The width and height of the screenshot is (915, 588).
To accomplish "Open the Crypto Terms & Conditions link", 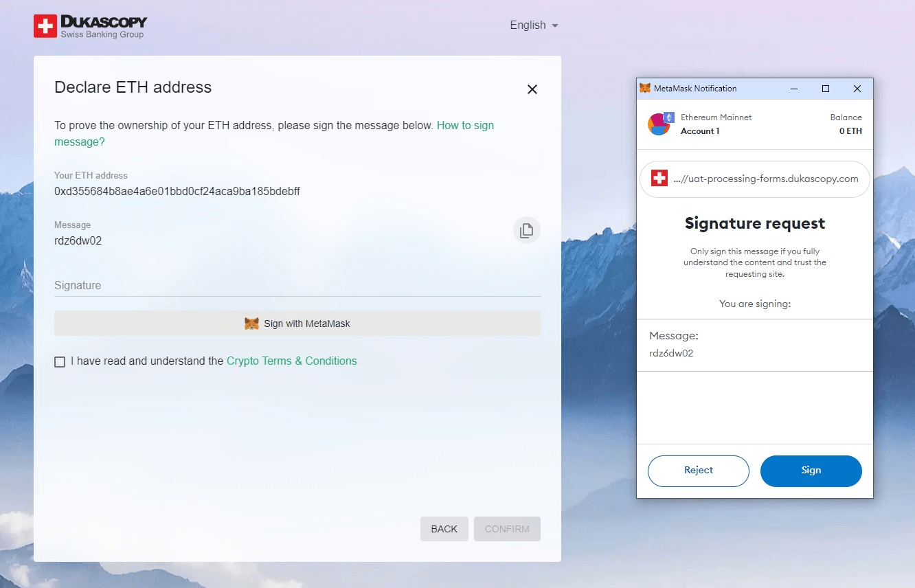I will point(292,361).
